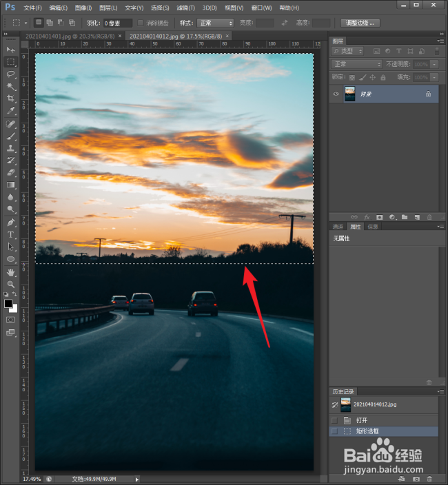Click the Add to selection option

coord(50,23)
